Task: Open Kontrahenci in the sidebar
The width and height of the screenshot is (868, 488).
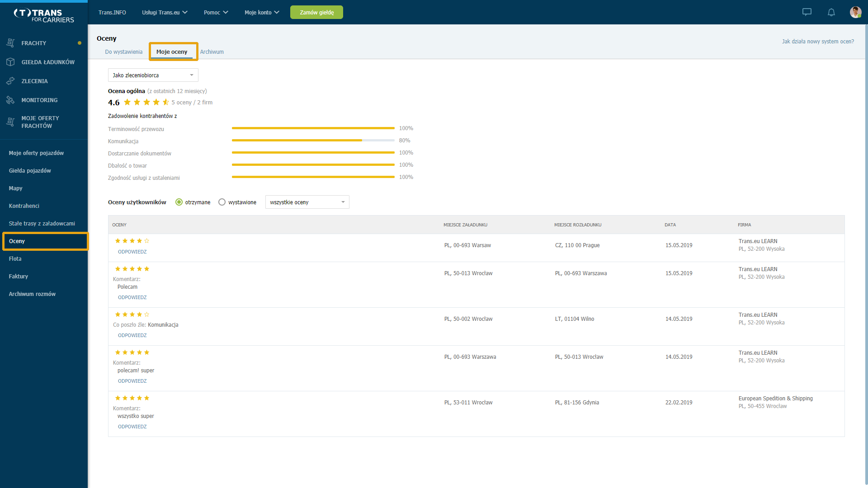Action: [24, 206]
